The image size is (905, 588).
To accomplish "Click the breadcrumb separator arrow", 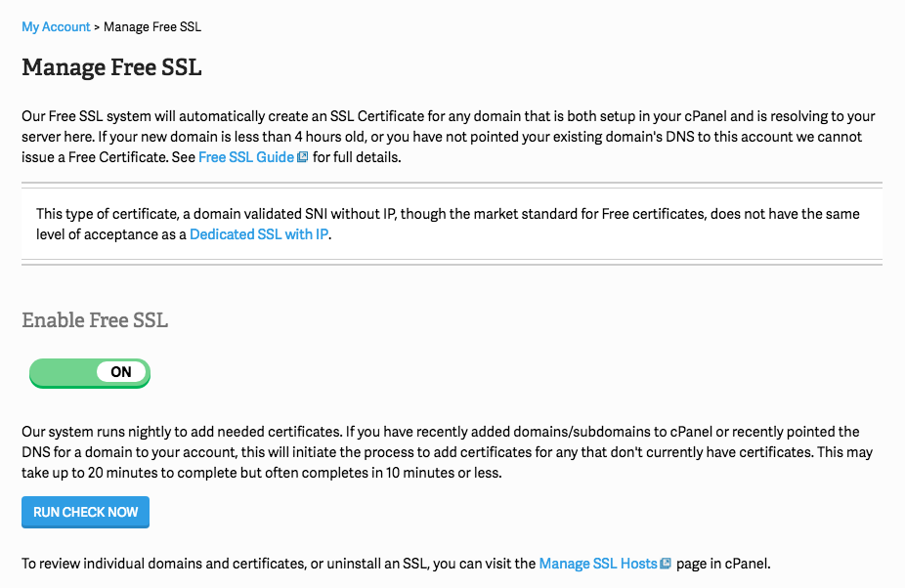I will coord(97,27).
